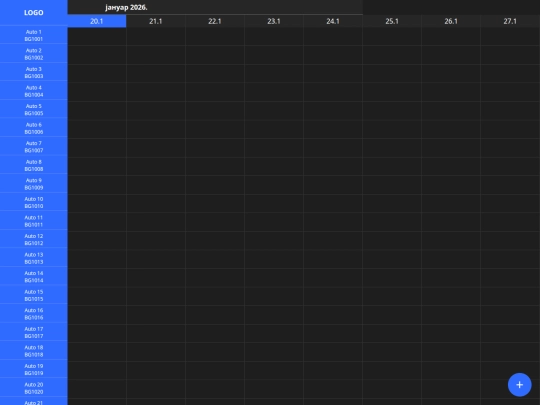The height and width of the screenshot is (405, 540).
Task: Open the Auto 2 BG1002 row
Action: [x=34, y=54]
